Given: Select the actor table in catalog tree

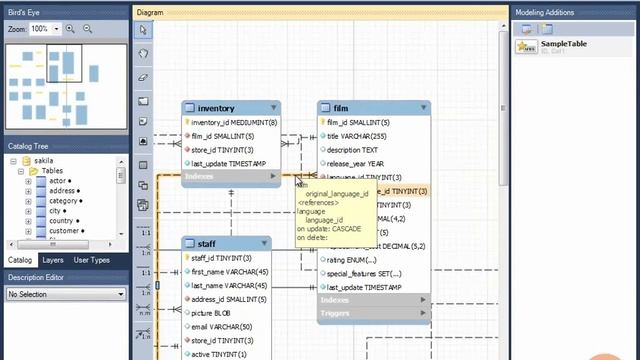Looking at the screenshot, I should pyautogui.click(x=58, y=181).
